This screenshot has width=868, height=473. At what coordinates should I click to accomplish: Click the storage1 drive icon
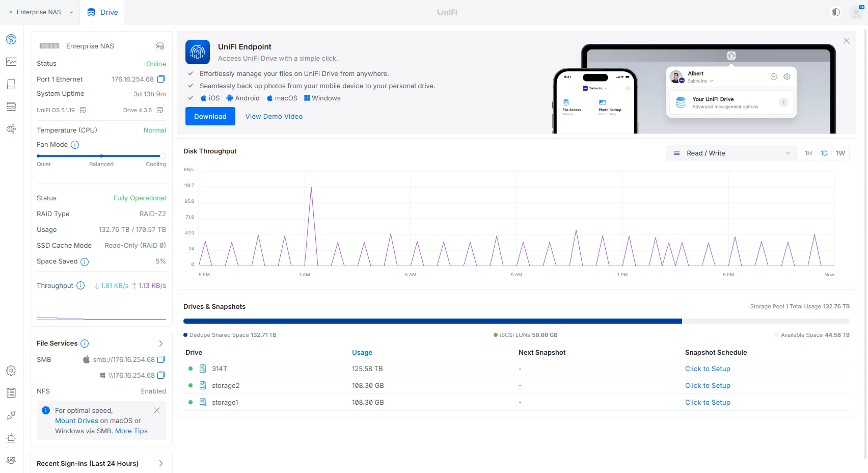203,402
